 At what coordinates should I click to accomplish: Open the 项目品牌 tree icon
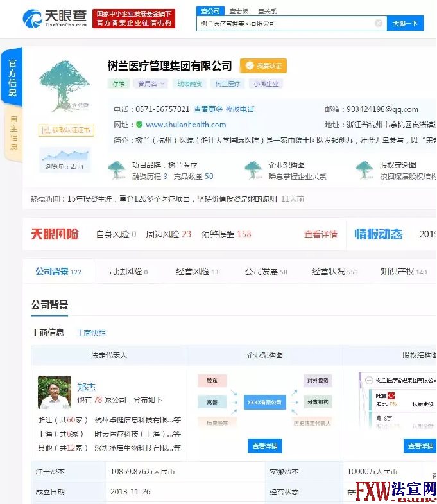pyautogui.click(x=117, y=170)
